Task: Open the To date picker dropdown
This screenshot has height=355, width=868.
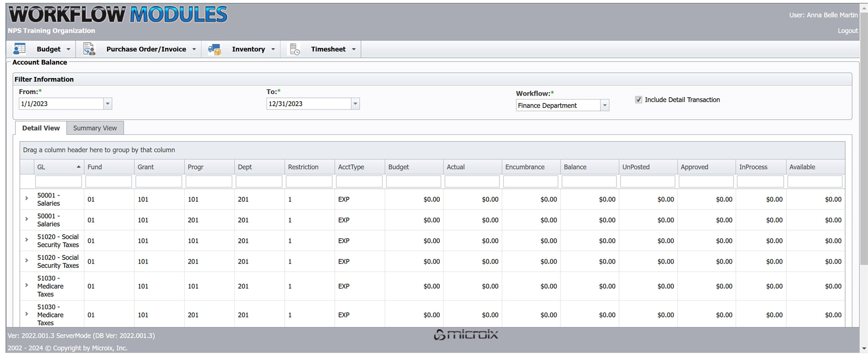Action: pyautogui.click(x=355, y=104)
